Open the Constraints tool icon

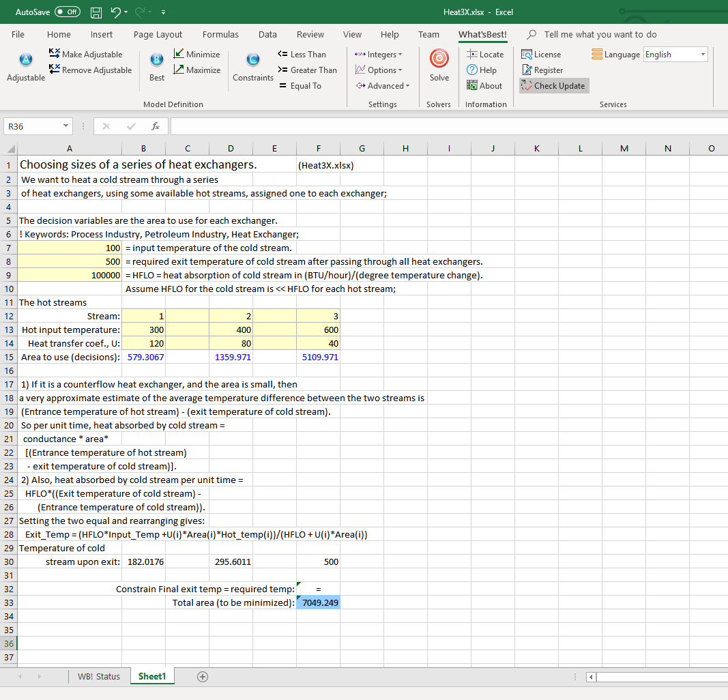click(x=252, y=61)
